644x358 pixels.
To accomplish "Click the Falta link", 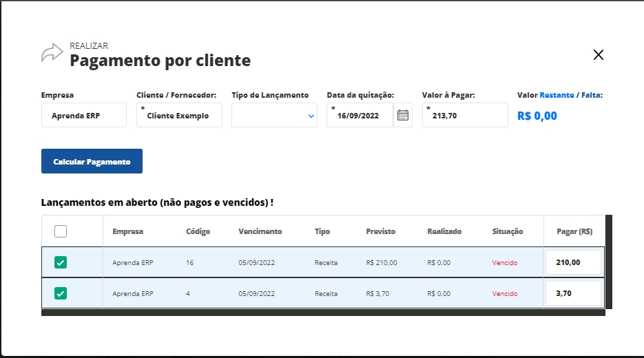I will tap(591, 95).
